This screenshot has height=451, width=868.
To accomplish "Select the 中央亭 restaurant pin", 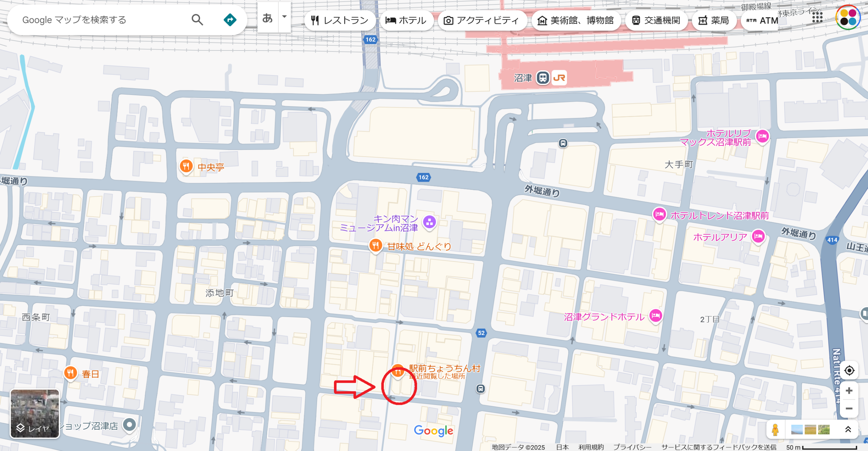I will click(186, 166).
